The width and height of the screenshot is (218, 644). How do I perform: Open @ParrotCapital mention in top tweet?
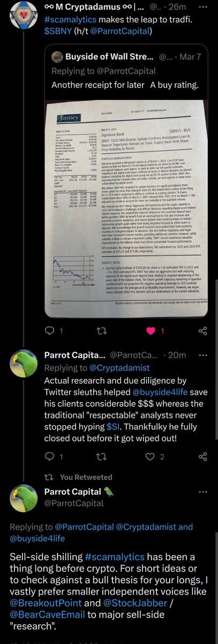(122, 31)
